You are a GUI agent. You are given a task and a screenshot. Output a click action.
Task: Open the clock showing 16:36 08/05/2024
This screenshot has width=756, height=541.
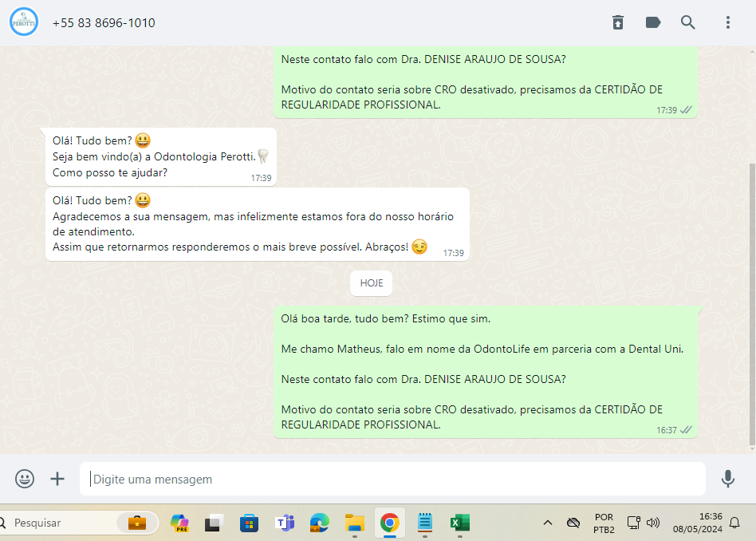698,523
